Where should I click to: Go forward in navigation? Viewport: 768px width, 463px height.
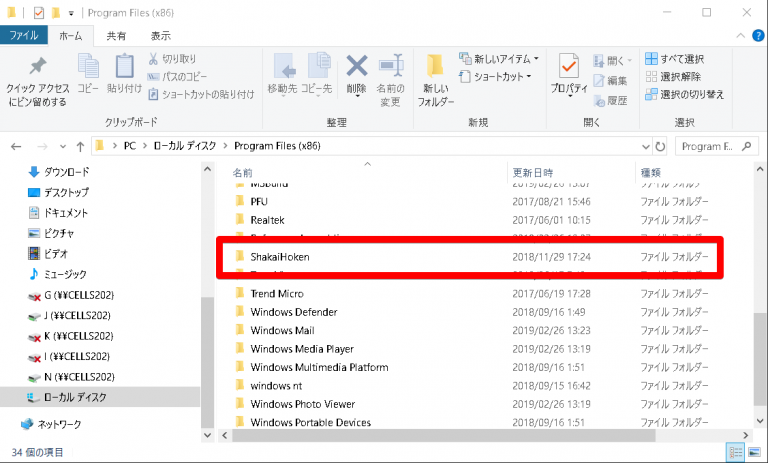click(43, 146)
